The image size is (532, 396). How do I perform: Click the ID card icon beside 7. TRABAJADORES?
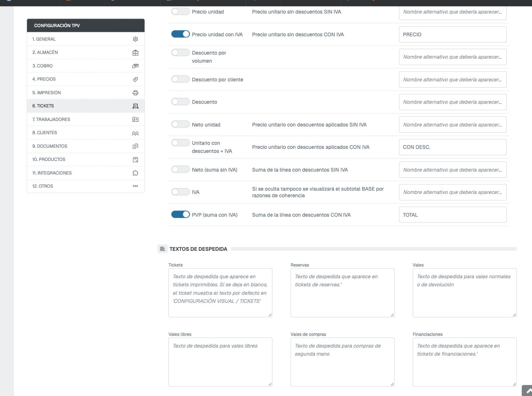135,120
